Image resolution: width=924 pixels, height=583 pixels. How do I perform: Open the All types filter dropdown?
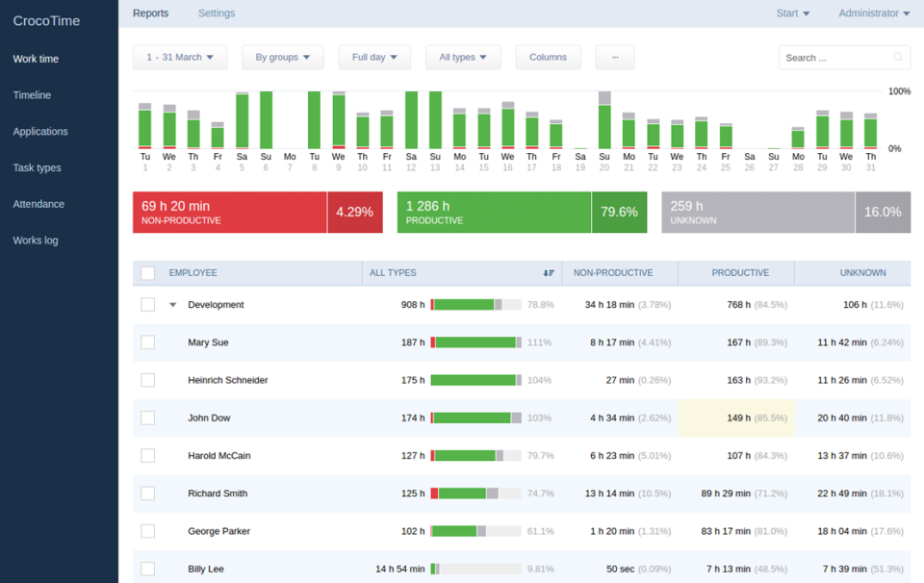463,58
